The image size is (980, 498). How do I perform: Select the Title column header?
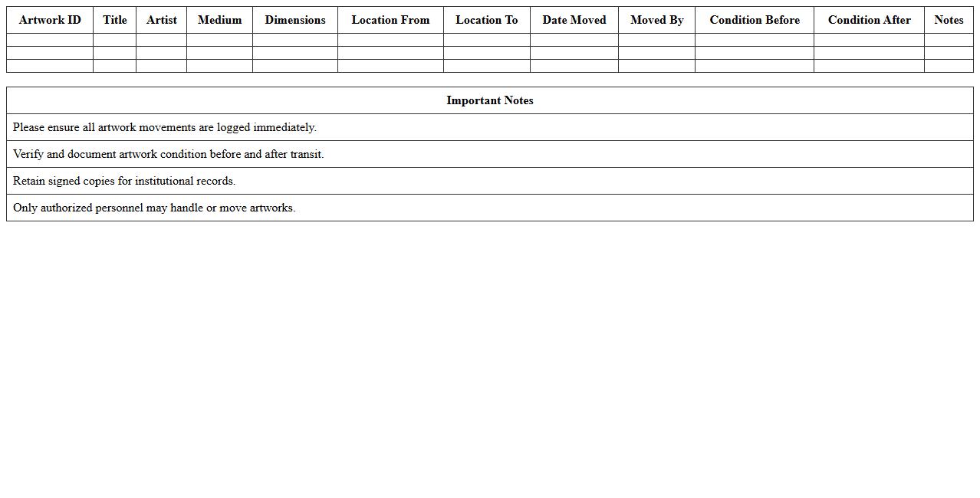115,20
